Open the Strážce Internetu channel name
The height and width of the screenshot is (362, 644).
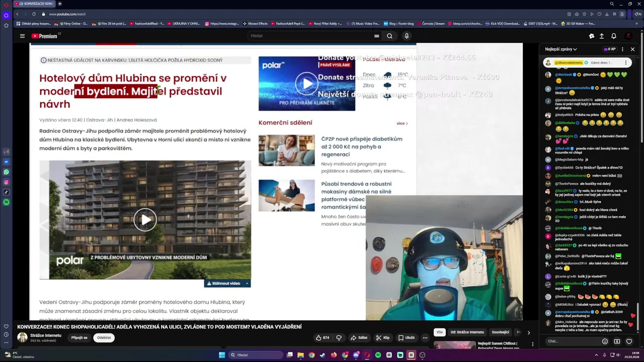[46, 335]
